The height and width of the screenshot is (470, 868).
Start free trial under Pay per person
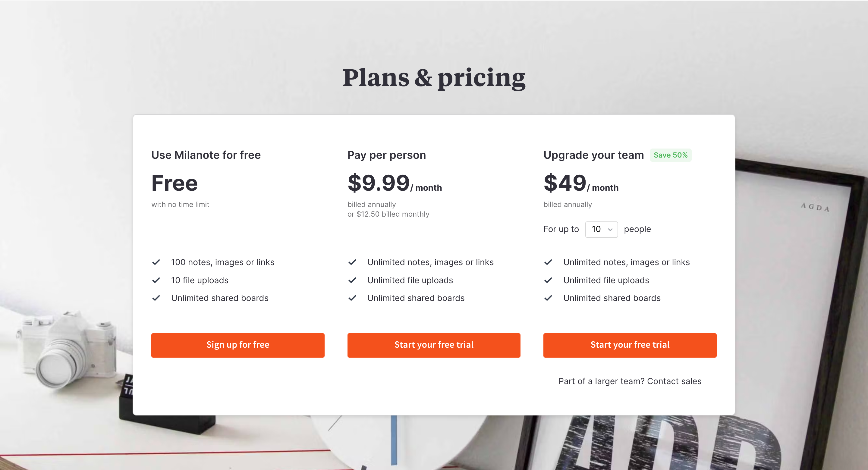[x=434, y=345]
